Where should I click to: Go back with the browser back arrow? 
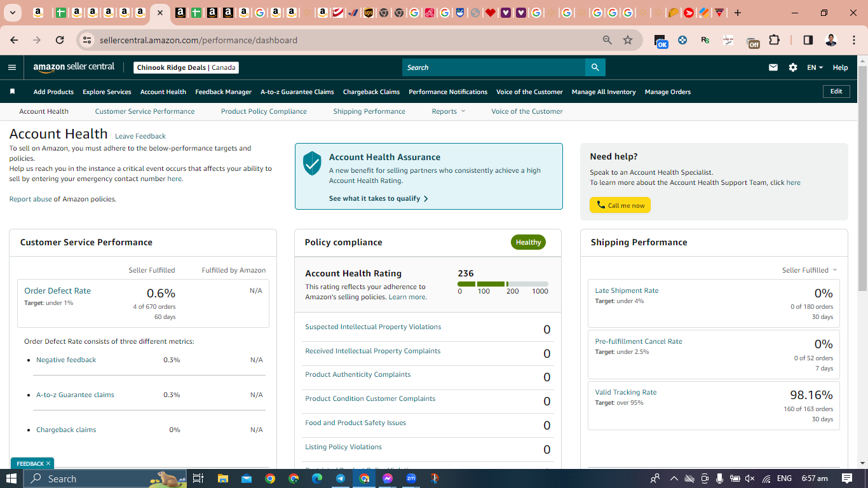point(14,40)
